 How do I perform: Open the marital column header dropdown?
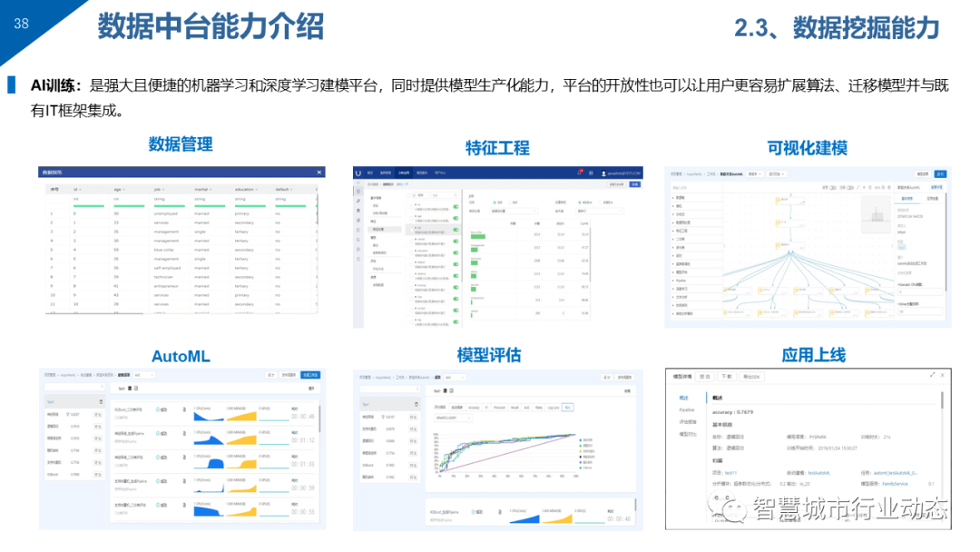tap(211, 190)
